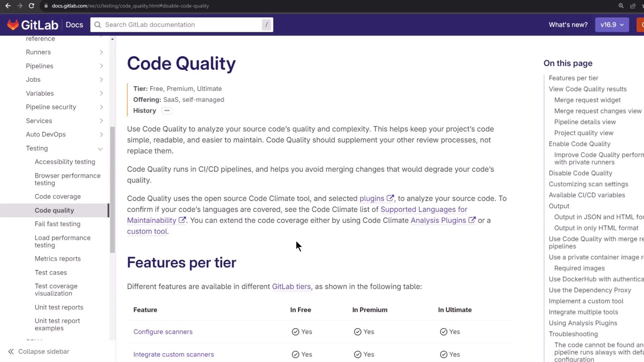
Task: Select Unit test reports in sidebar
Action: click(59, 307)
